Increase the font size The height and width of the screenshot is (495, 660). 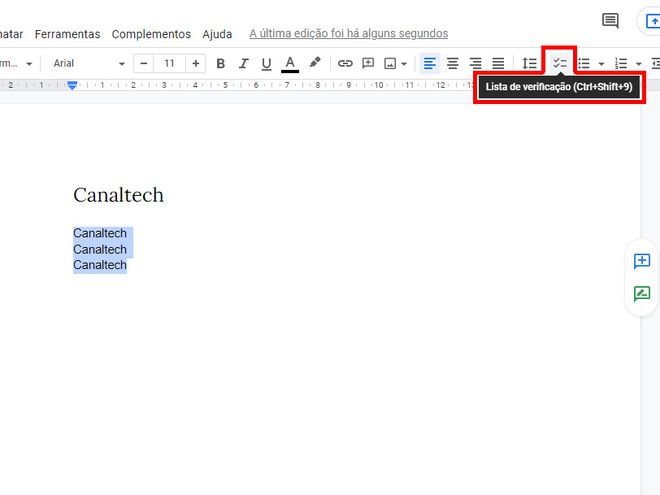pyautogui.click(x=195, y=64)
